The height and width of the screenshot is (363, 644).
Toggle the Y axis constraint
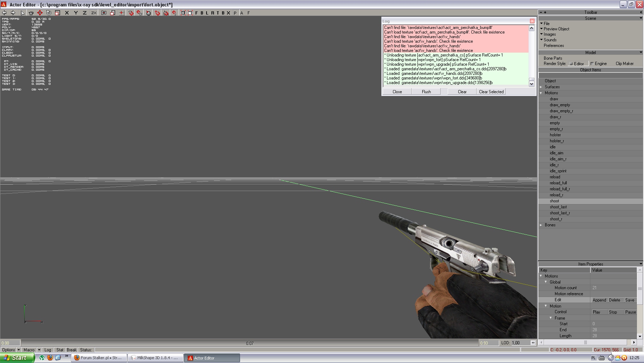click(x=76, y=13)
